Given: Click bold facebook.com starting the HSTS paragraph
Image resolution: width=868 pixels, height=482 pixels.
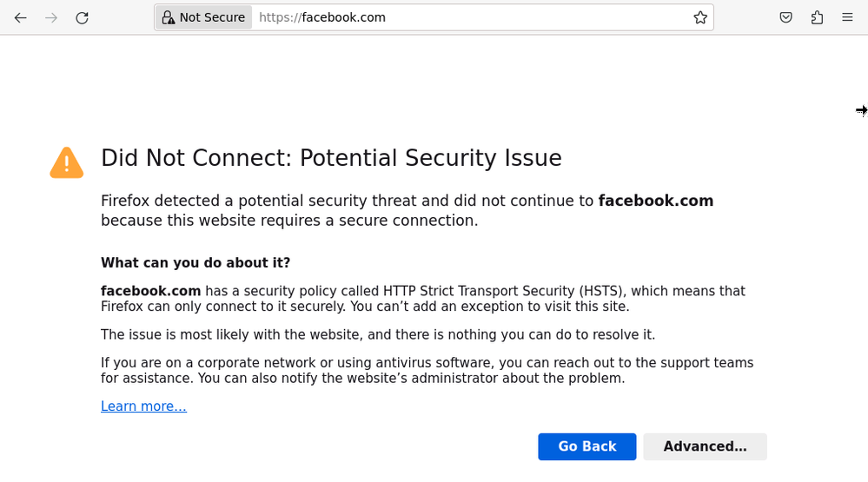Looking at the screenshot, I should point(150,291).
